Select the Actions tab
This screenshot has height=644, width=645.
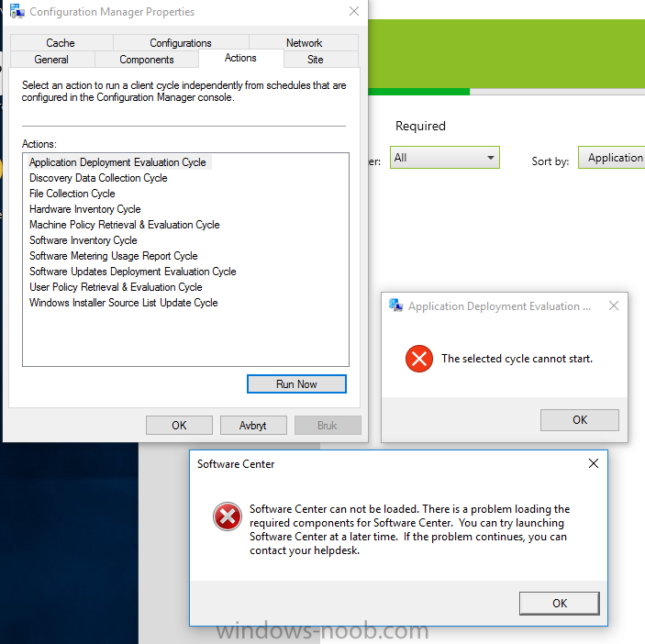pyautogui.click(x=240, y=58)
